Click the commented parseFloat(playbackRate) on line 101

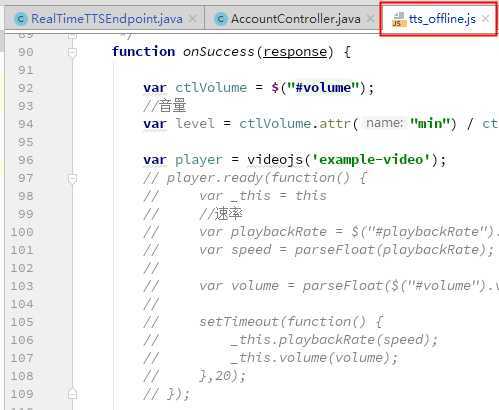click(x=391, y=250)
